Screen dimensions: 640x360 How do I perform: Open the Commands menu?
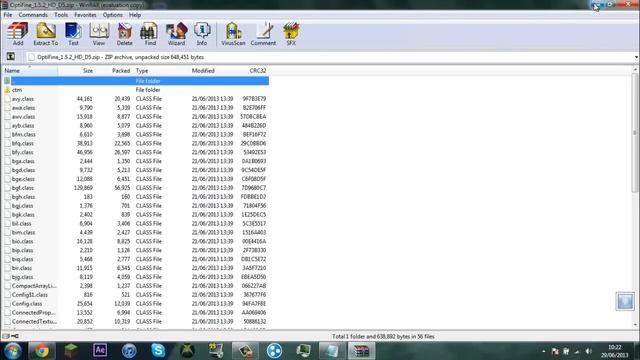tap(33, 15)
